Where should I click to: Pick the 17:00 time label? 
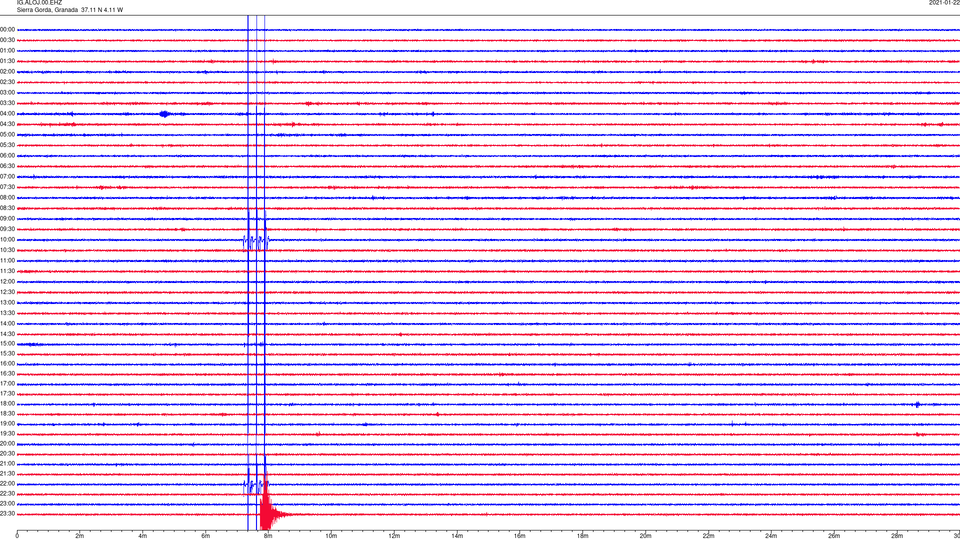[7, 384]
